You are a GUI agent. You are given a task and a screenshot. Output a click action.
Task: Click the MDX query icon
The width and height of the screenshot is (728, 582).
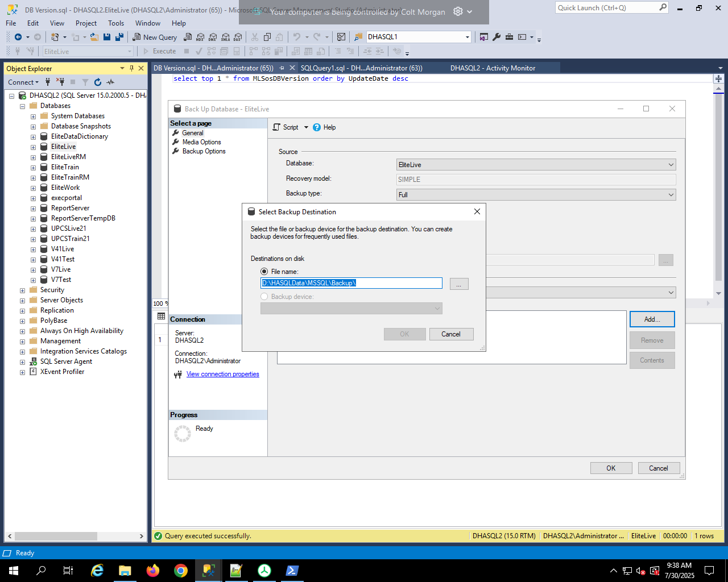200,37
